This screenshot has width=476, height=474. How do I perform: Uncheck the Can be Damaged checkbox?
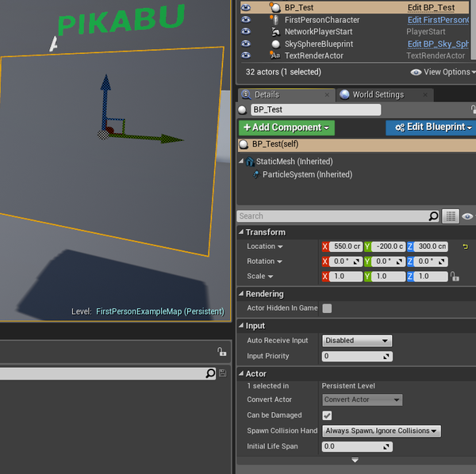(327, 415)
